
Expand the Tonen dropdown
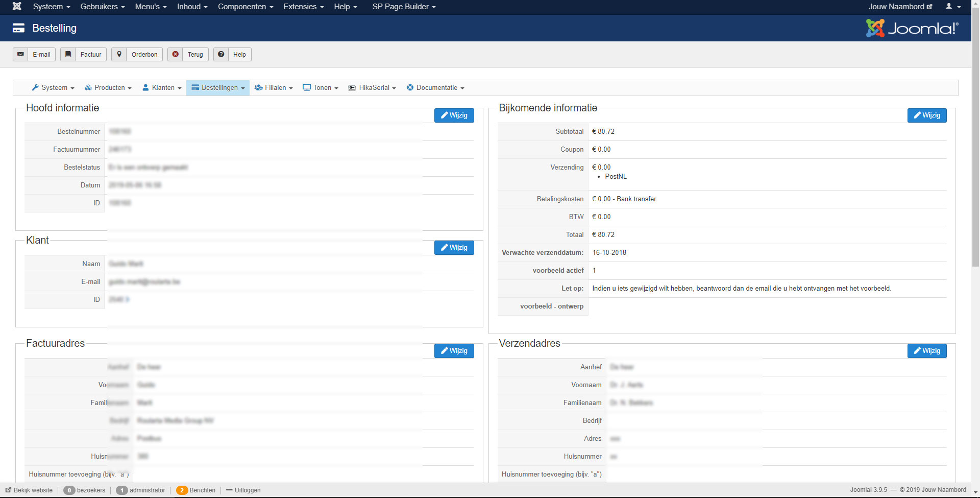(321, 88)
